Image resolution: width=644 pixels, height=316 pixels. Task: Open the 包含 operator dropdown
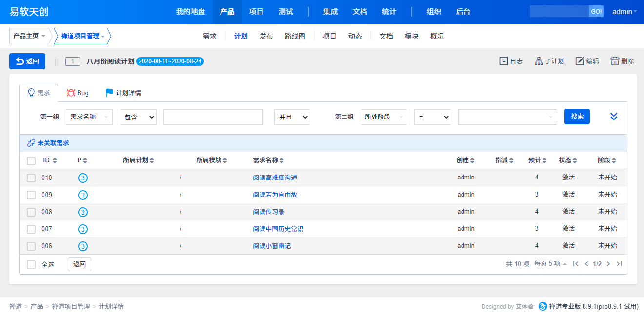(138, 117)
